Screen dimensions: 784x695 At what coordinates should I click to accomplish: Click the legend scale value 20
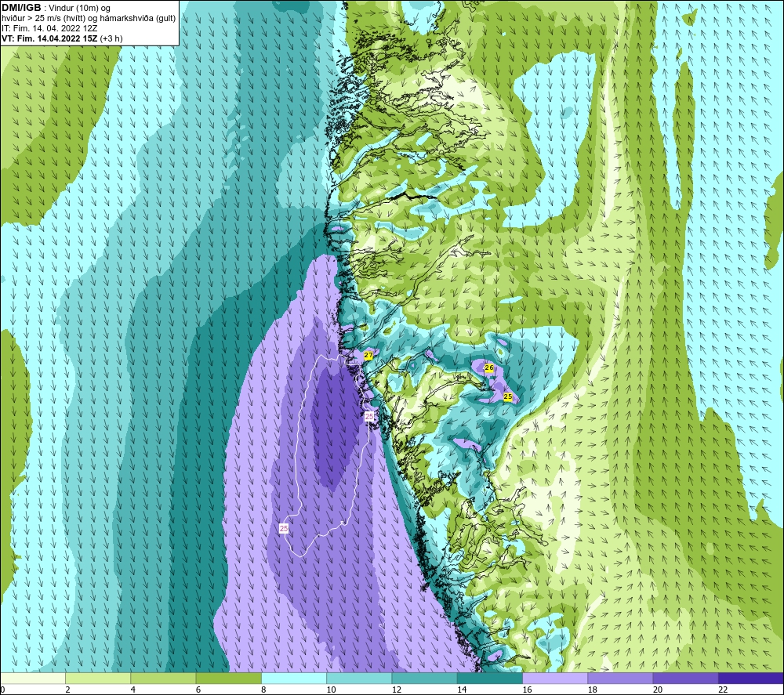pyautogui.click(x=658, y=690)
